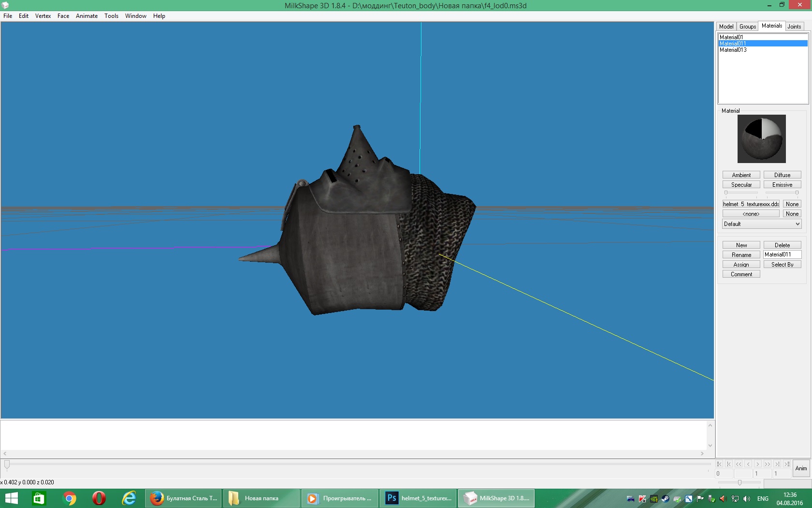Adjust shininess slider under Specular
The height and width of the screenshot is (508, 812).
741,193
